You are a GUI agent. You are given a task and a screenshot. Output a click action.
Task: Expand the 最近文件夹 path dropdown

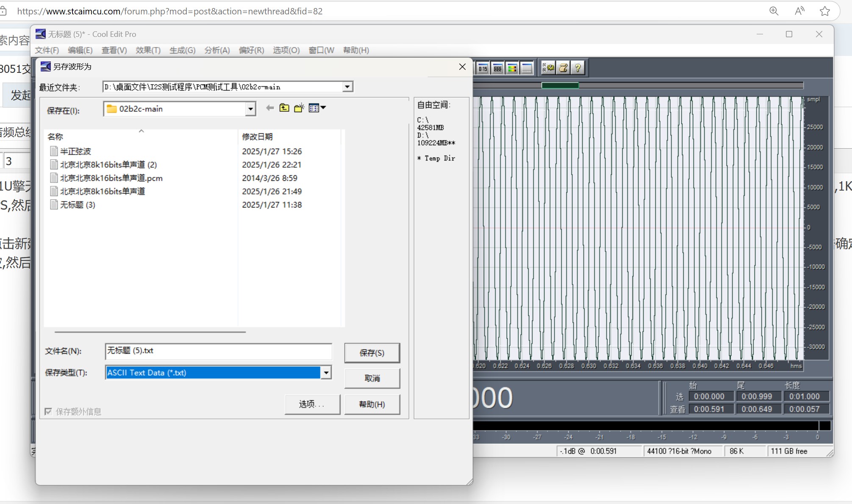click(347, 87)
